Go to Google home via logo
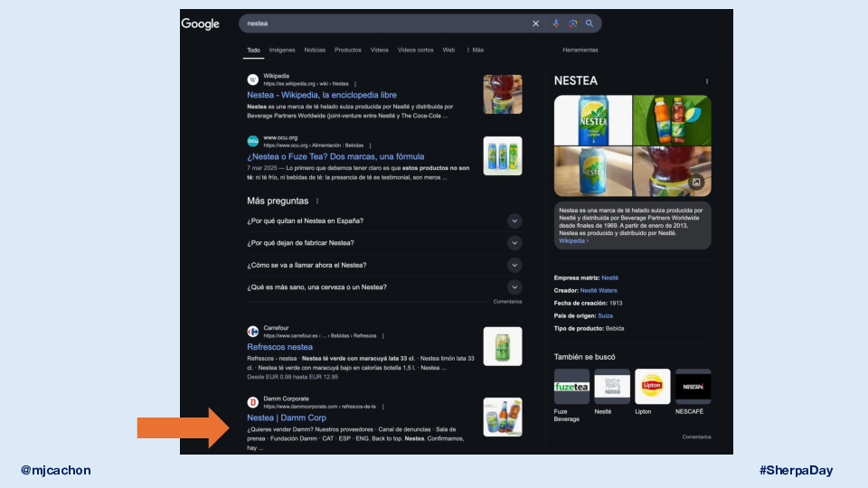Screen dimensions: 868x488 pyautogui.click(x=201, y=23)
